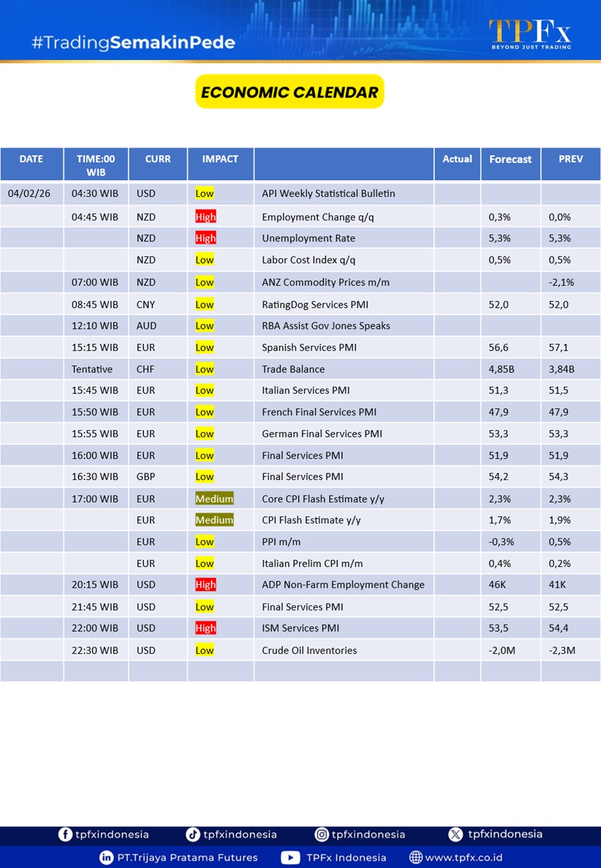Viewport: 601px width, 868px height.
Task: Click the ADP Non-Farm Employment Change event
Action: click(343, 584)
